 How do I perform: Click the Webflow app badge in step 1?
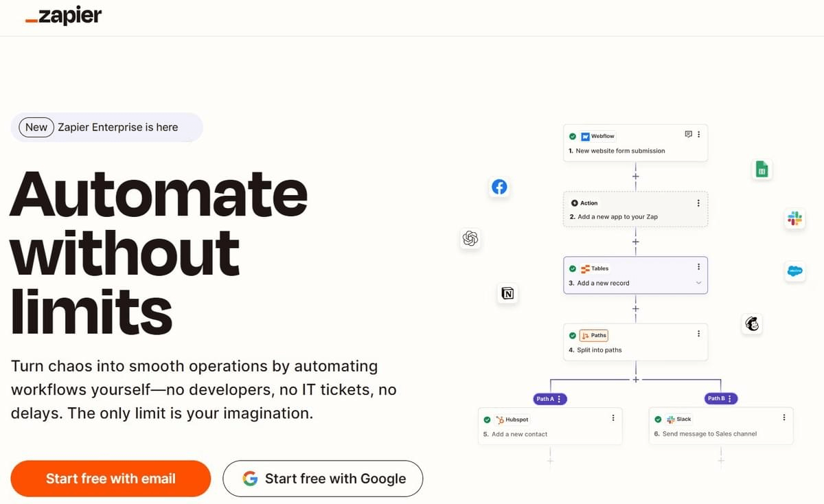[597, 136]
